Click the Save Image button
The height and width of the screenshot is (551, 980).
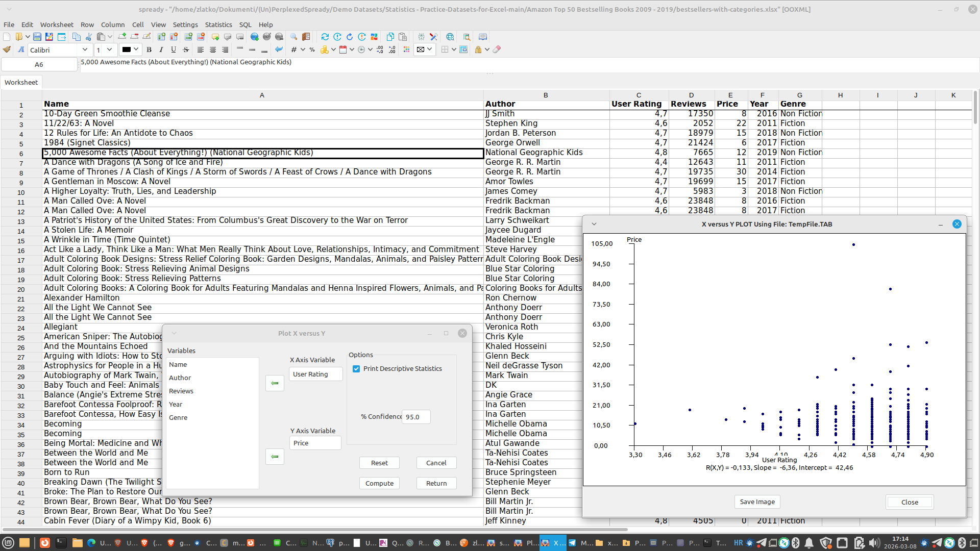757,502
